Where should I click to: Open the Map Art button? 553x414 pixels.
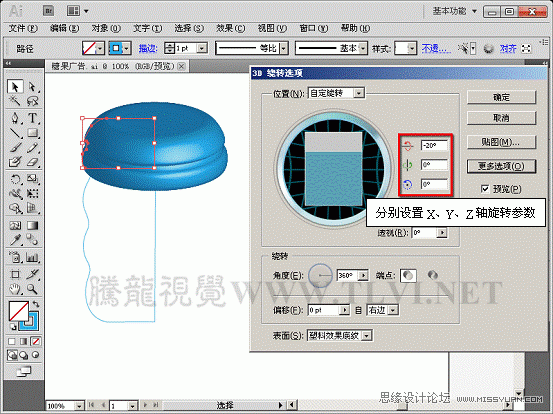pos(501,142)
